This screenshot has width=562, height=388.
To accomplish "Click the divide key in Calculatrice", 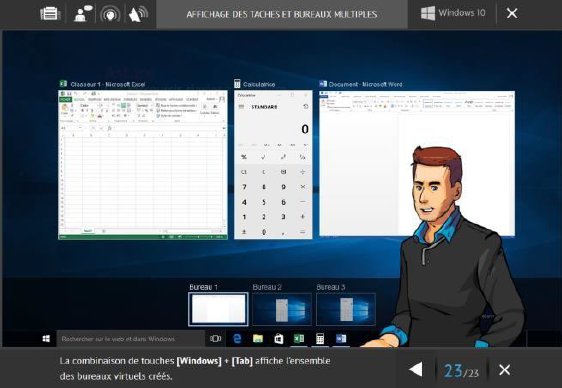I will (x=303, y=172).
